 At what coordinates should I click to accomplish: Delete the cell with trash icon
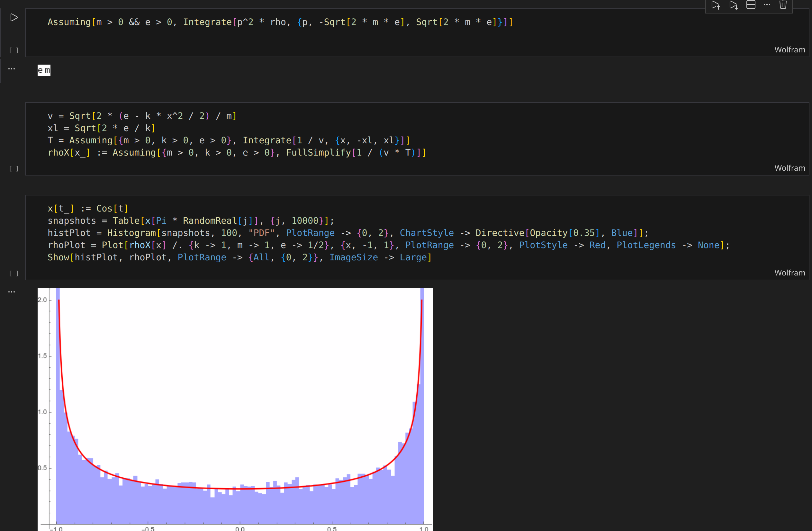tap(783, 5)
